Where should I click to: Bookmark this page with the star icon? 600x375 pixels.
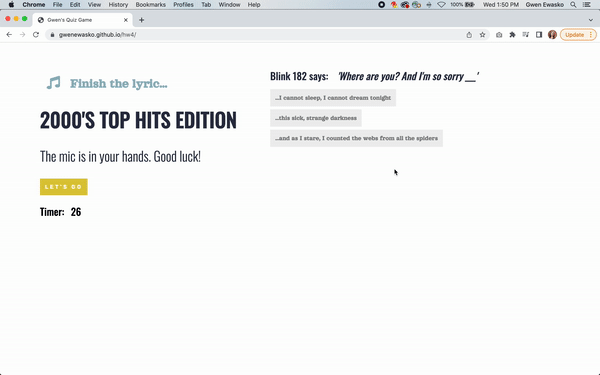click(x=483, y=35)
